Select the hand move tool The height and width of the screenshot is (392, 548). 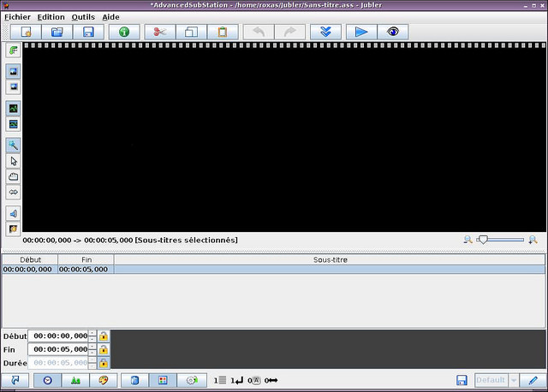coord(14,176)
